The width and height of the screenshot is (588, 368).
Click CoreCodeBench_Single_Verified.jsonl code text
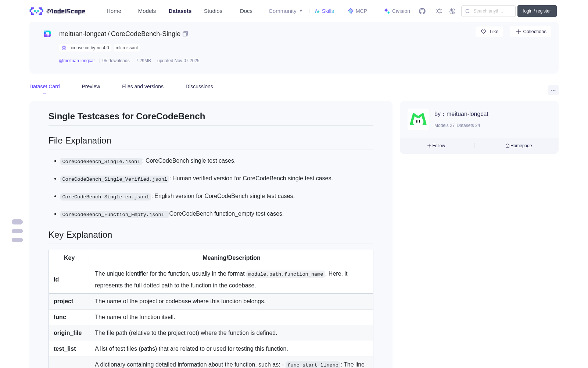coord(115,179)
